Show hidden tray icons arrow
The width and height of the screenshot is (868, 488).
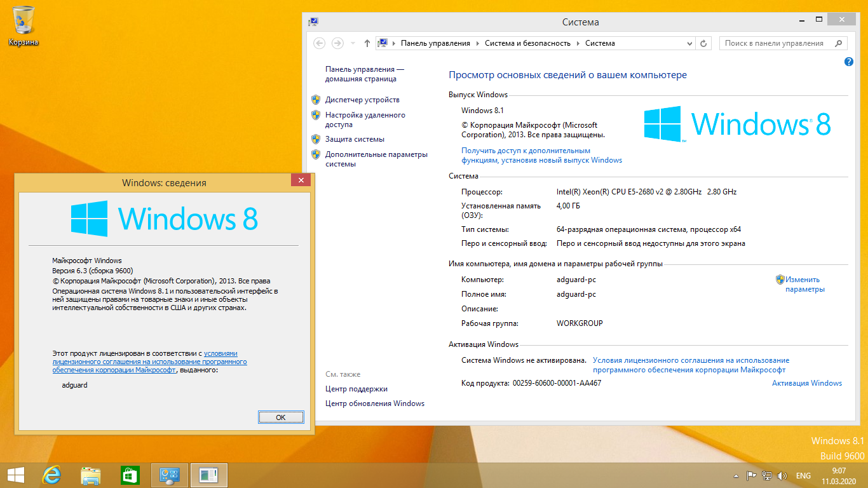pyautogui.click(x=736, y=476)
